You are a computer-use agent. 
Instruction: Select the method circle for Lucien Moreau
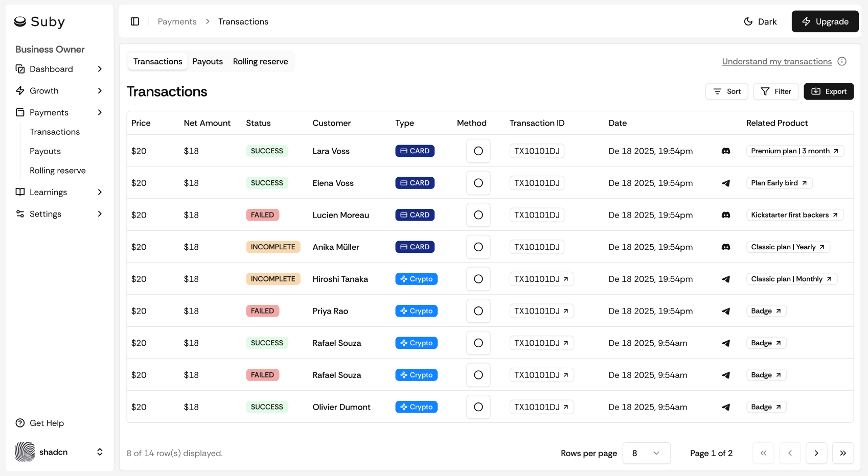pyautogui.click(x=478, y=215)
